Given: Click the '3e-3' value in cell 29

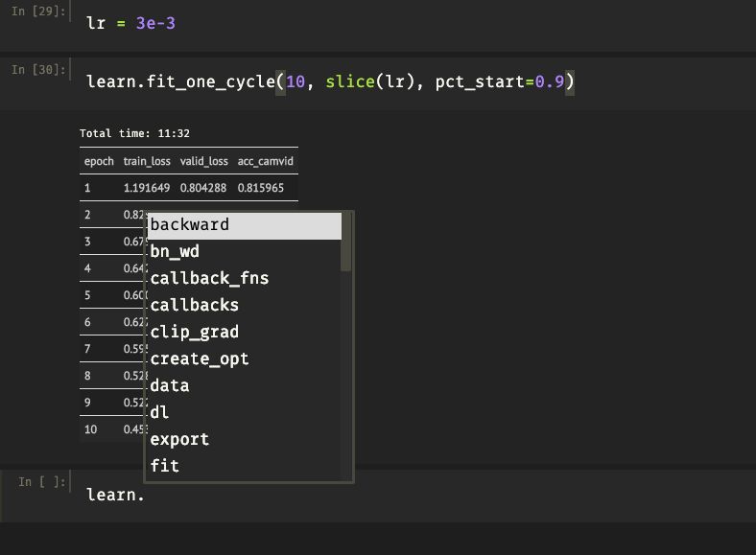Looking at the screenshot, I should [155, 23].
